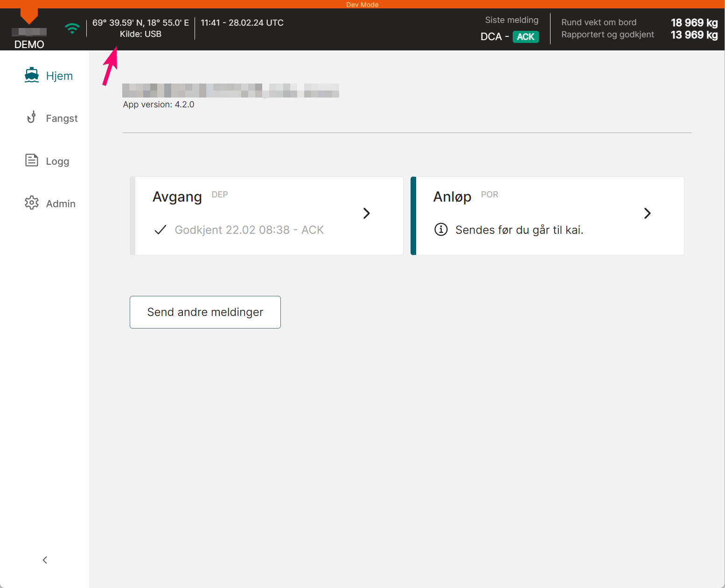Click the Avgang DEP card title

coord(190,196)
